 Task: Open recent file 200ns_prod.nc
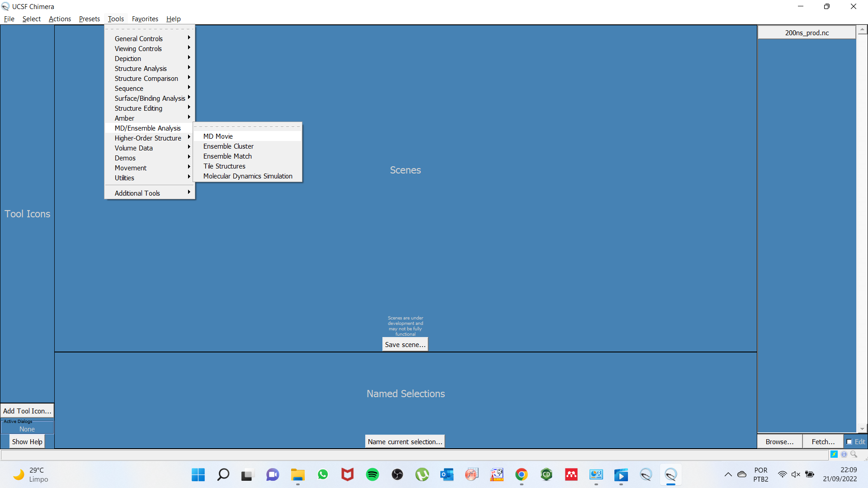[807, 33]
